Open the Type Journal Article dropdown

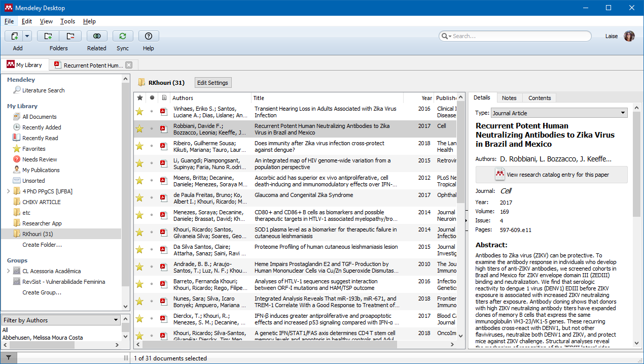(559, 113)
